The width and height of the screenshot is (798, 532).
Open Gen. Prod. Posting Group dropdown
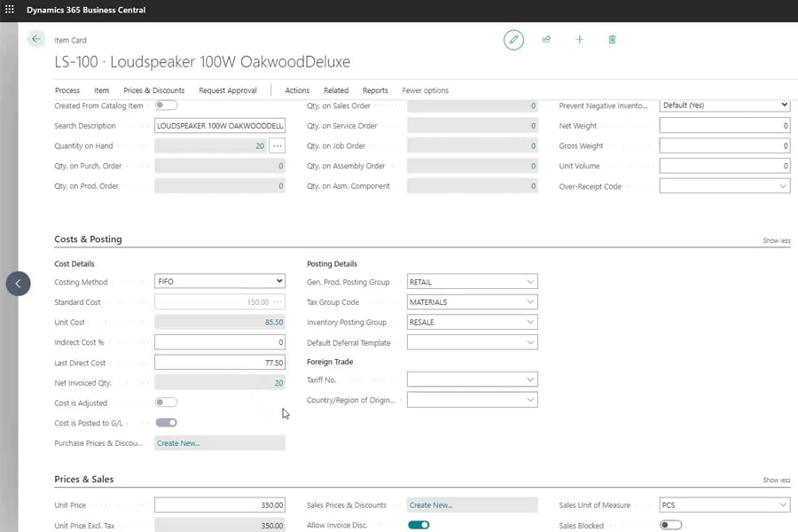(530, 282)
